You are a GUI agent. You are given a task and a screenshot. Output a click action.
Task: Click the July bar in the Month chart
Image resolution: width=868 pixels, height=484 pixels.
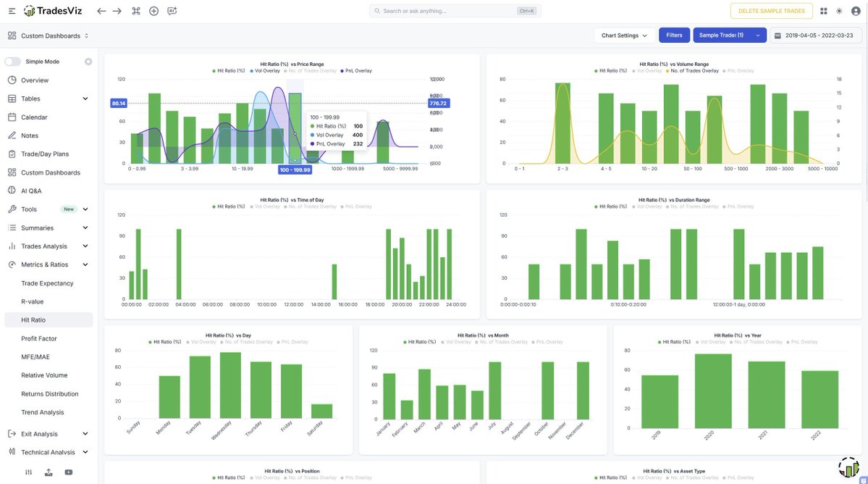[x=495, y=391]
